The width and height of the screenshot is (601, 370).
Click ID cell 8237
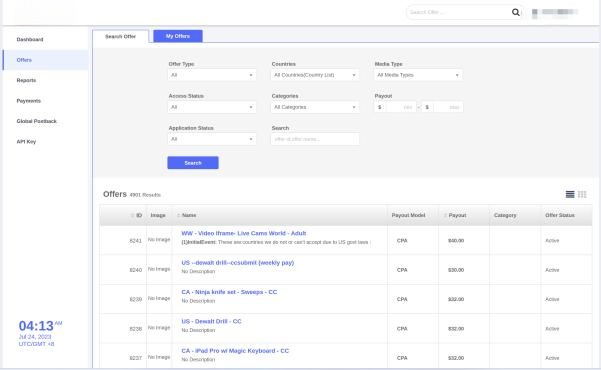tap(136, 358)
